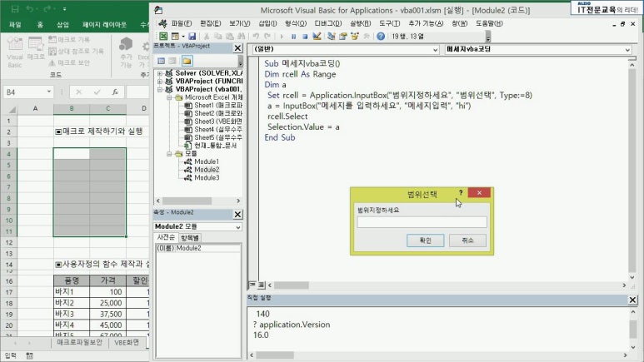The height and width of the screenshot is (362, 644).
Task: Open the 도구(T) menu
Action: 389,23
